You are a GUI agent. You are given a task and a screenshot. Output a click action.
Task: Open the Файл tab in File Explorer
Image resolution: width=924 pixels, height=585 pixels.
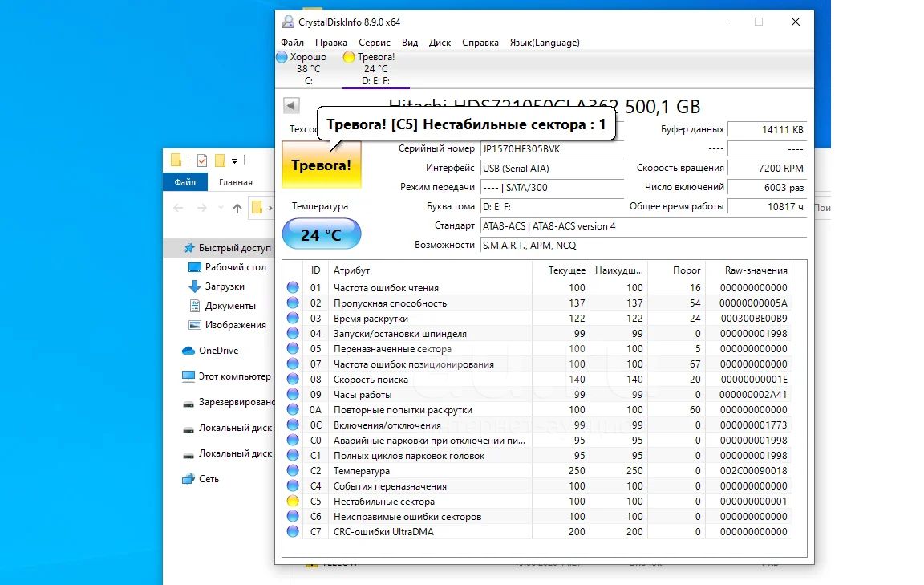185,182
